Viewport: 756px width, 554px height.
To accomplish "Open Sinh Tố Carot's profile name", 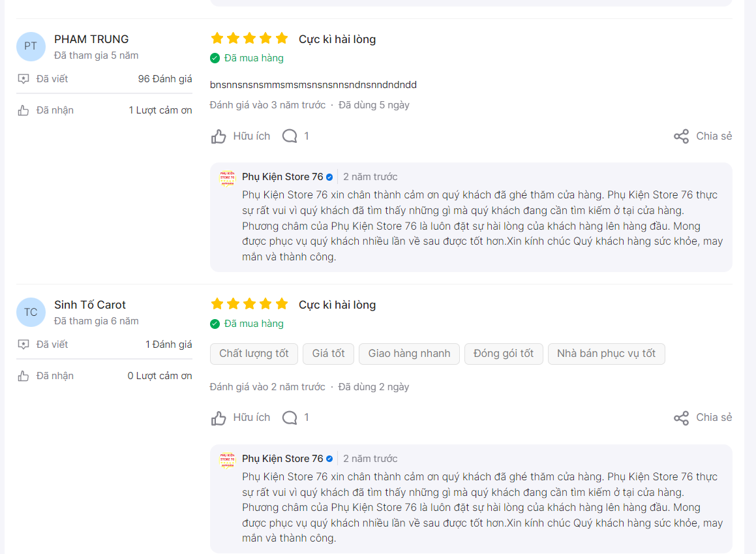I will (89, 305).
